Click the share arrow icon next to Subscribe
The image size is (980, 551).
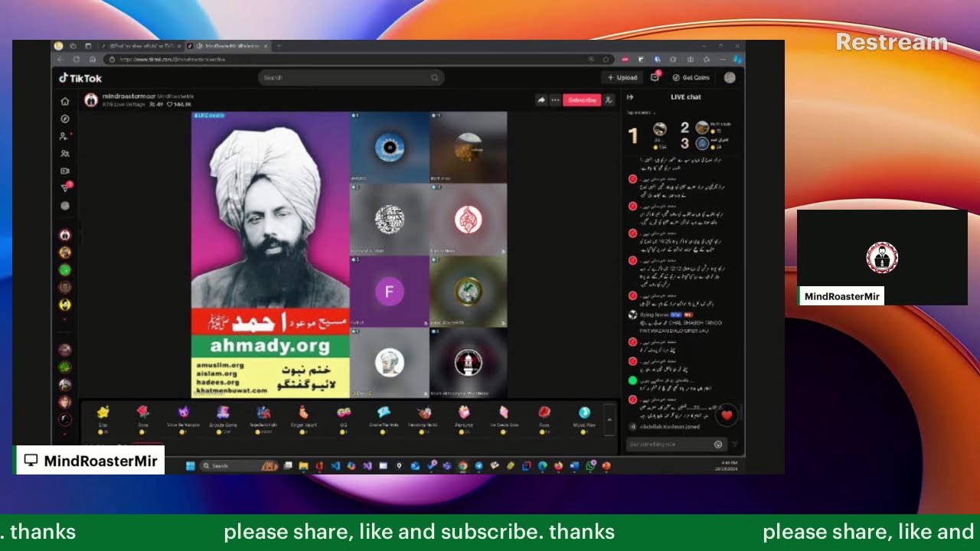[x=541, y=100]
